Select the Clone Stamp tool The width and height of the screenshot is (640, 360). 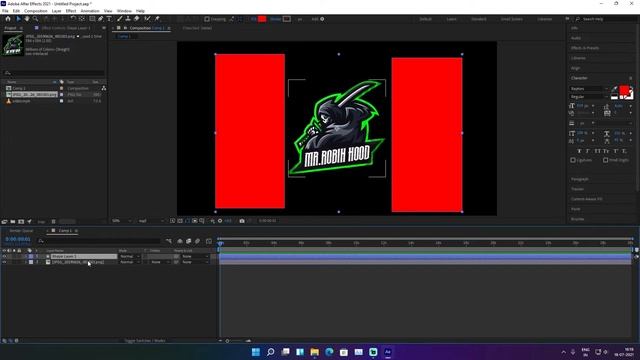(x=128, y=19)
